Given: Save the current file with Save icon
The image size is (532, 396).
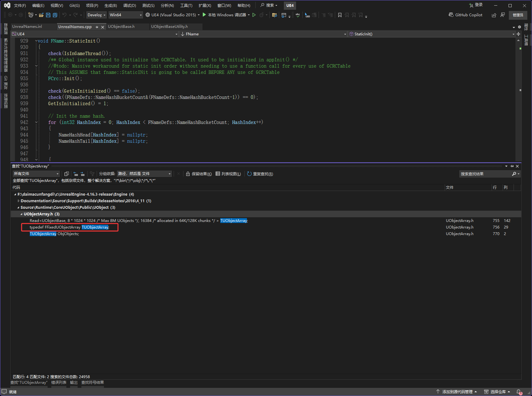Looking at the screenshot, I should [48, 15].
